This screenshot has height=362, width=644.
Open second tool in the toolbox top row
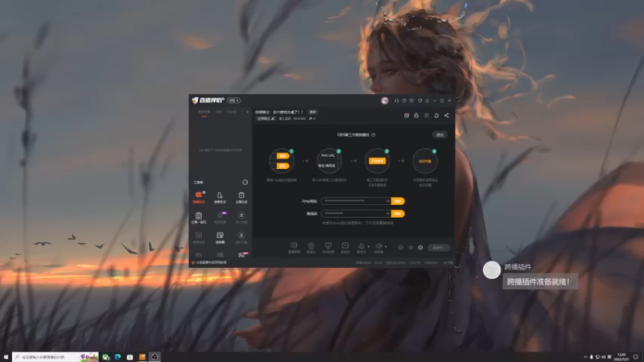(x=220, y=197)
